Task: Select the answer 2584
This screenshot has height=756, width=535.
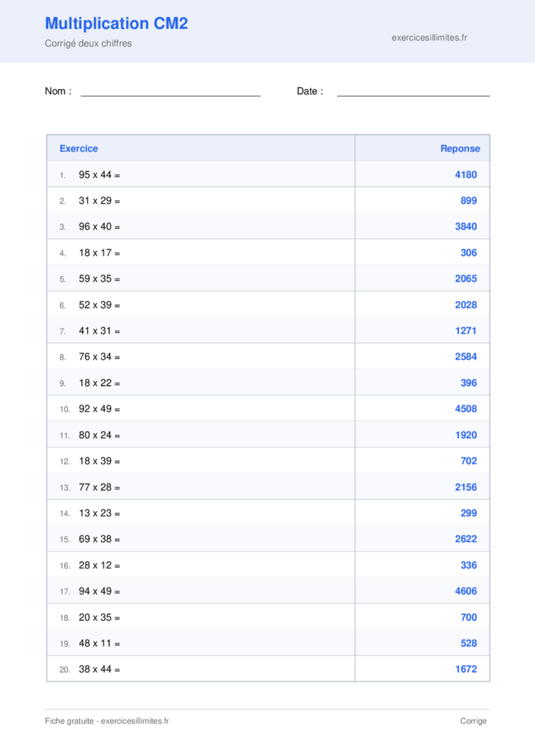Action: click(x=466, y=357)
